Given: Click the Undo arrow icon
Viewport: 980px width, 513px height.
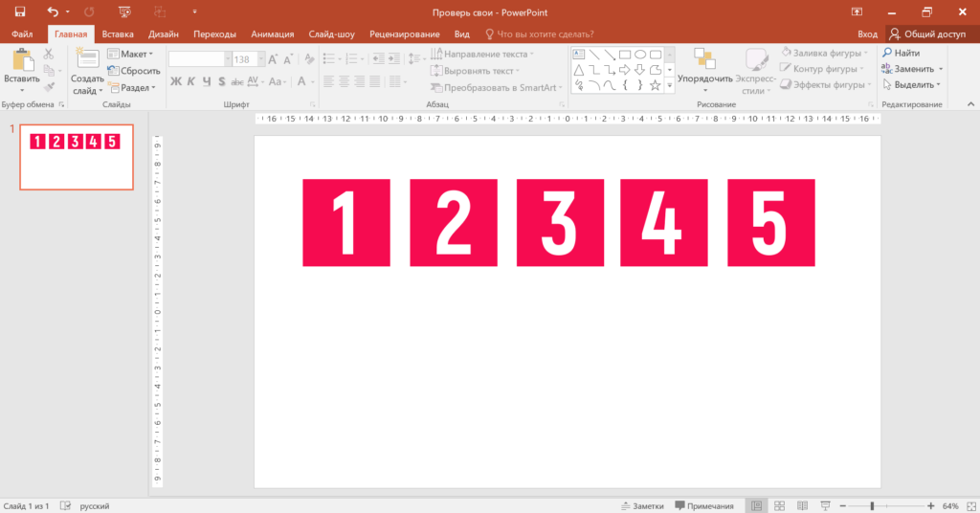Looking at the screenshot, I should 54,11.
